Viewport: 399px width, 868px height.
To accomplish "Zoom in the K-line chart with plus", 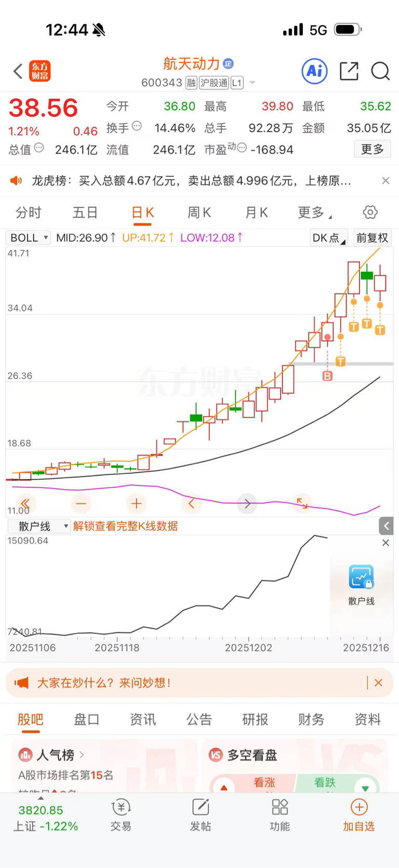I will click(x=136, y=503).
